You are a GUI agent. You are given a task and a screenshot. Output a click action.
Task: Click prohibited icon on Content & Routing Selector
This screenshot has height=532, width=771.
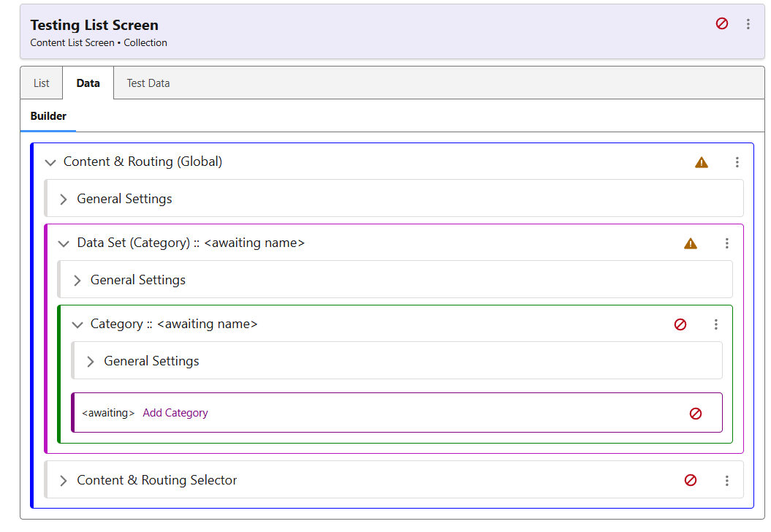(691, 480)
